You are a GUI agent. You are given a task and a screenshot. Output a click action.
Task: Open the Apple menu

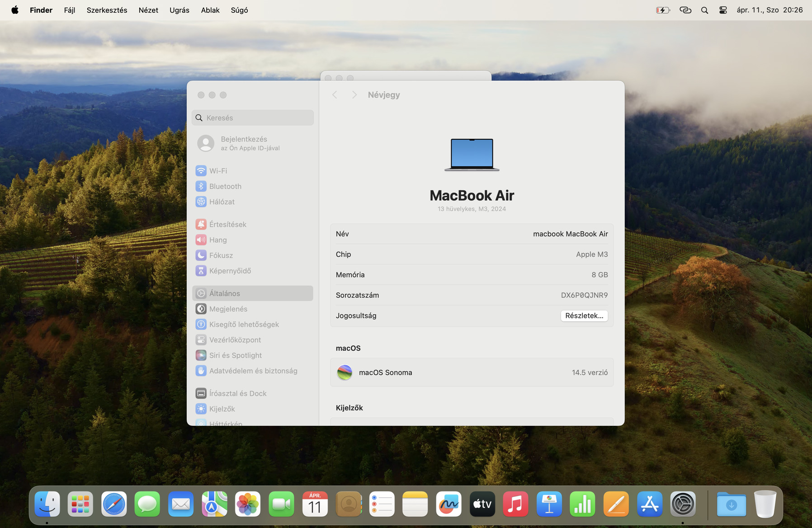point(15,10)
